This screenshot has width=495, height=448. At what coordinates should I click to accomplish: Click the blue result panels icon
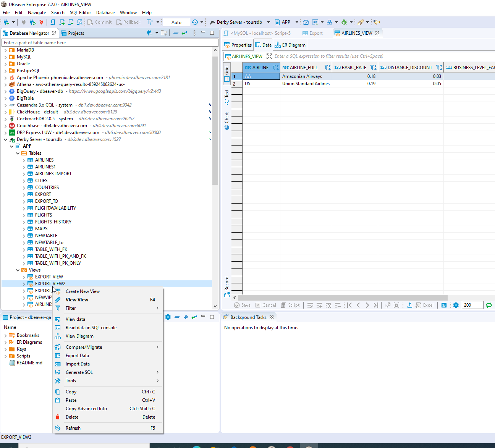(444, 305)
